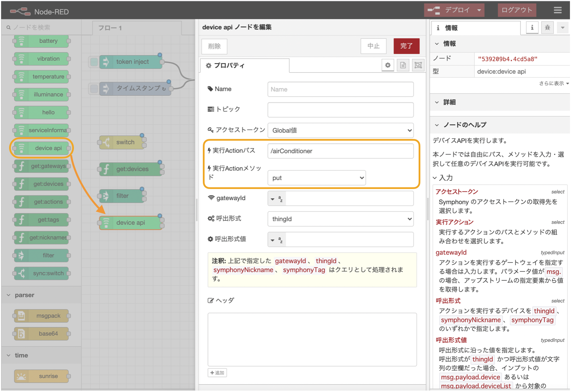This screenshot has width=571, height=392.
Task: Click the タイムスタンプ node's inject button
Action: (94, 89)
